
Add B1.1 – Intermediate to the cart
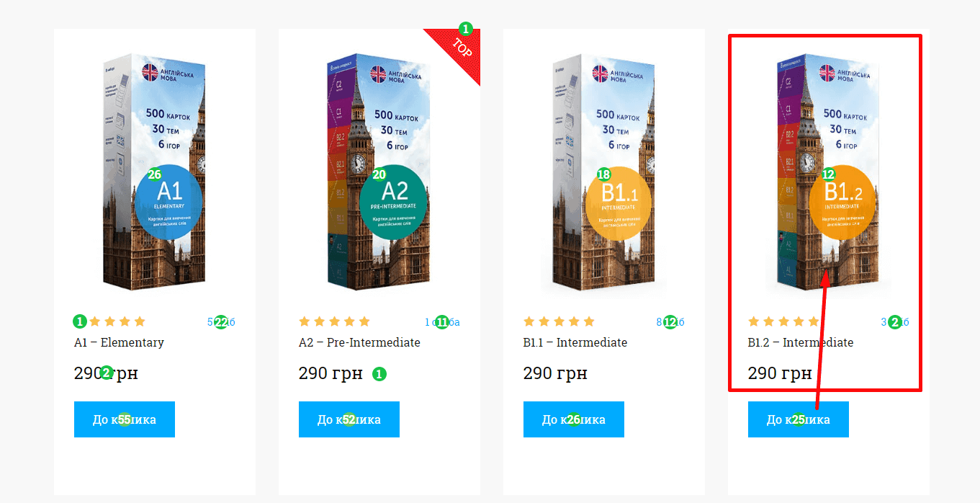pyautogui.click(x=574, y=419)
